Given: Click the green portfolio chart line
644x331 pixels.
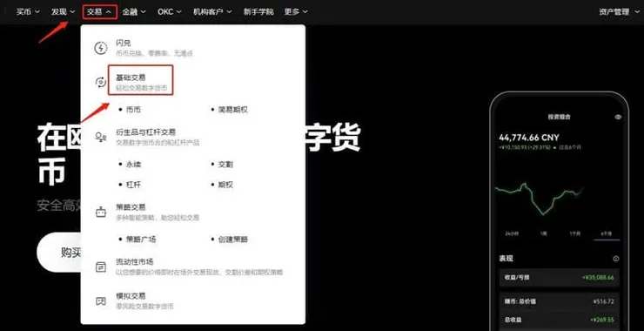Looking at the screenshot, I should (539, 199).
